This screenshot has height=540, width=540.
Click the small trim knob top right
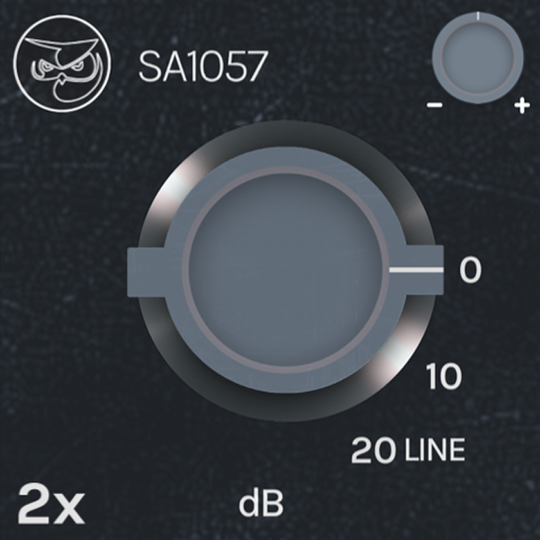tap(478, 58)
